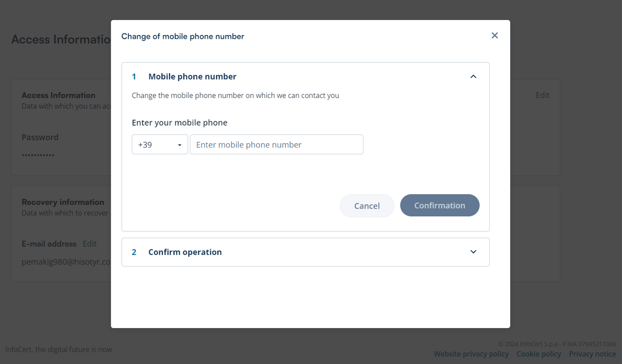Open Edit link for Access Information section
The image size is (622, 364).
click(542, 95)
